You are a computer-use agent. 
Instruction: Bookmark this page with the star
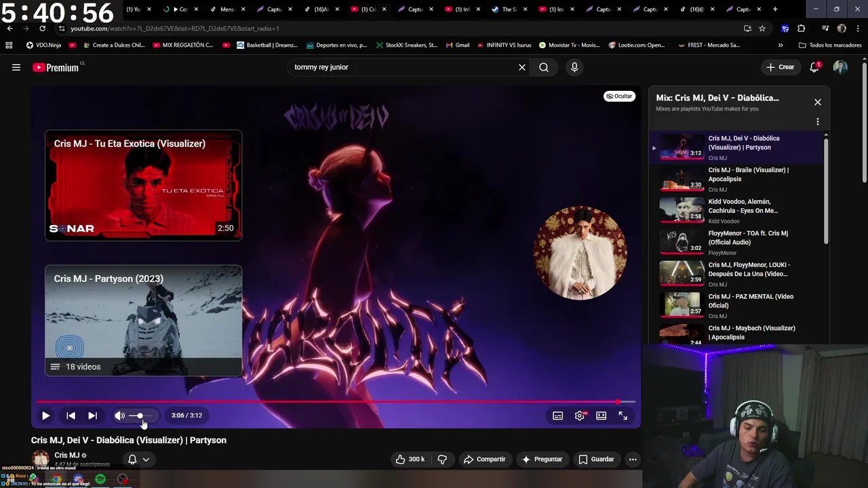[x=762, y=28]
